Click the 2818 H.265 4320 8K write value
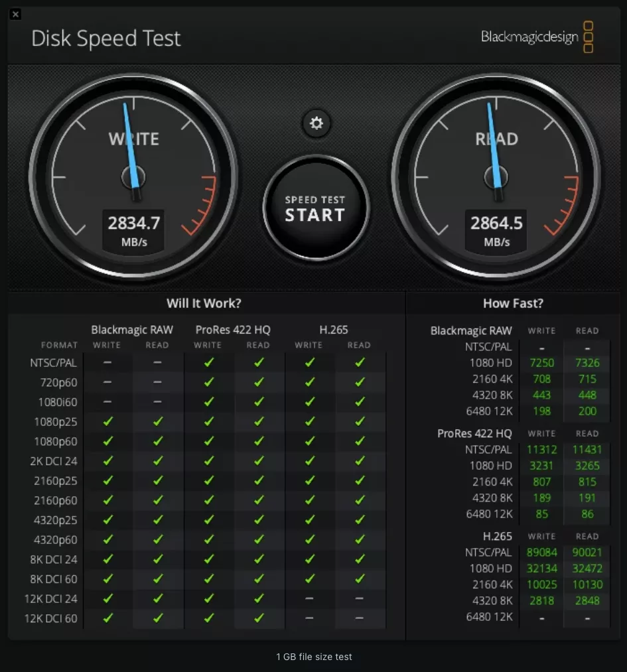 pyautogui.click(x=541, y=601)
